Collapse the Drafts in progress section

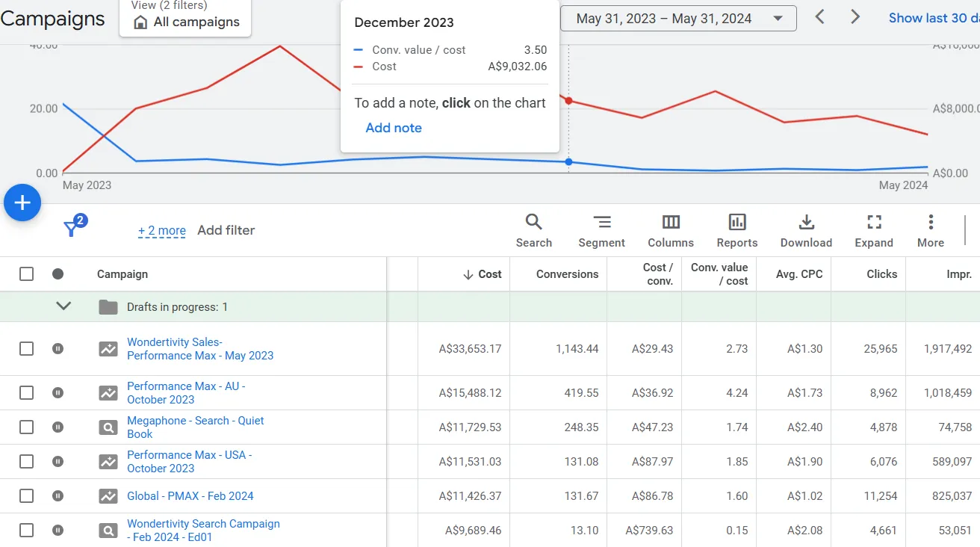[x=63, y=306]
